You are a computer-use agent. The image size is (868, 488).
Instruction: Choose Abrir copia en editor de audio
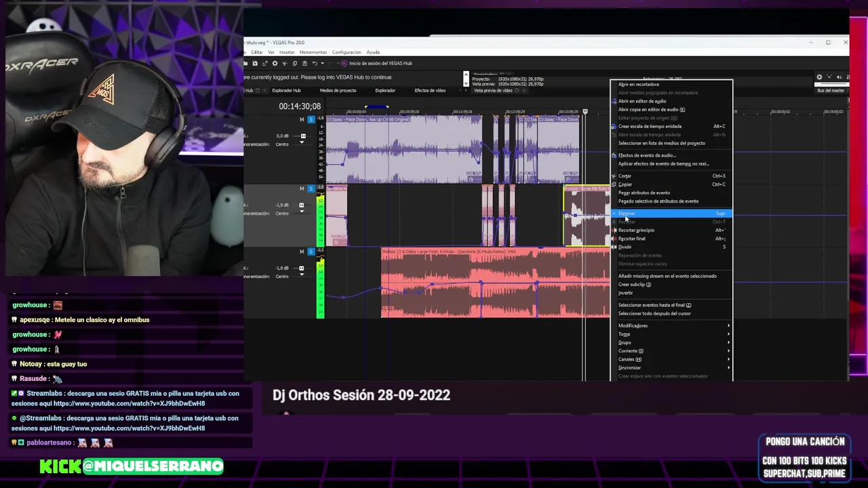(x=671, y=109)
